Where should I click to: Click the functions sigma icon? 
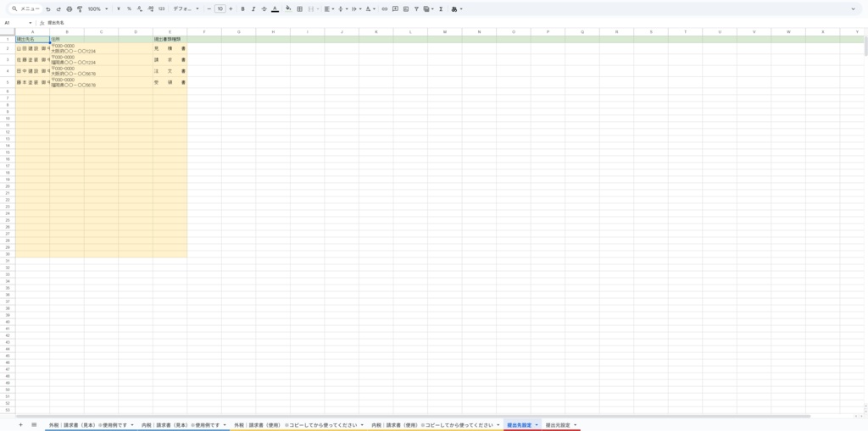[x=441, y=8]
